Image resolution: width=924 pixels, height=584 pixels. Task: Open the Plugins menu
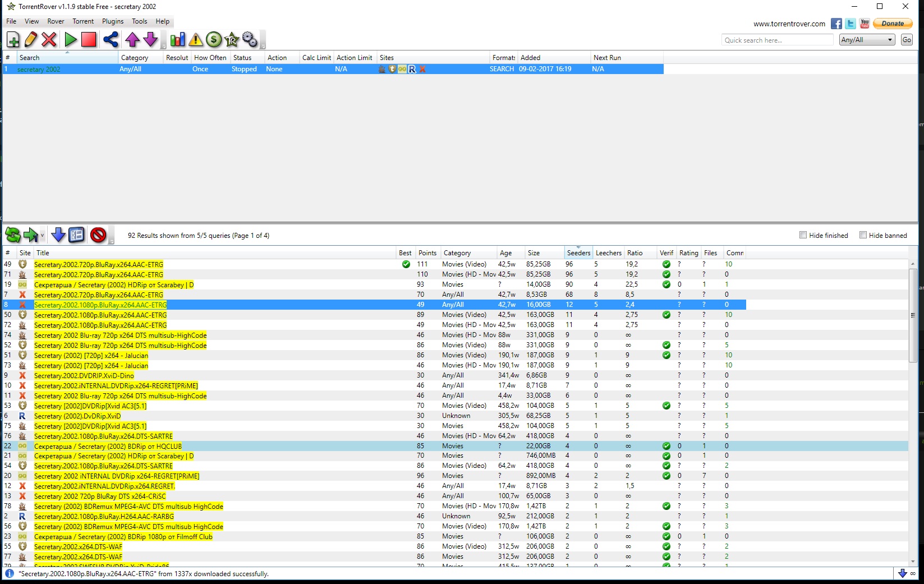tap(113, 21)
